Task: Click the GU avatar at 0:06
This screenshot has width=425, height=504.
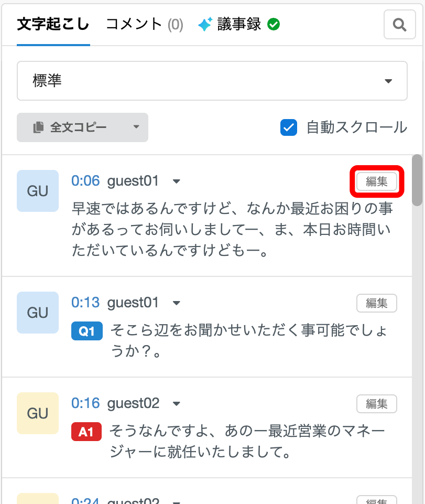Action: (x=38, y=191)
